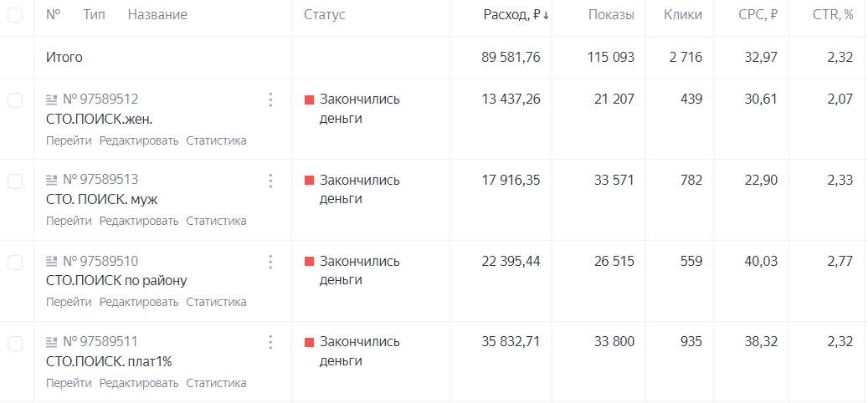
Task: Click red status square for СТО. ПОИСК. муж
Action: pyautogui.click(x=310, y=181)
